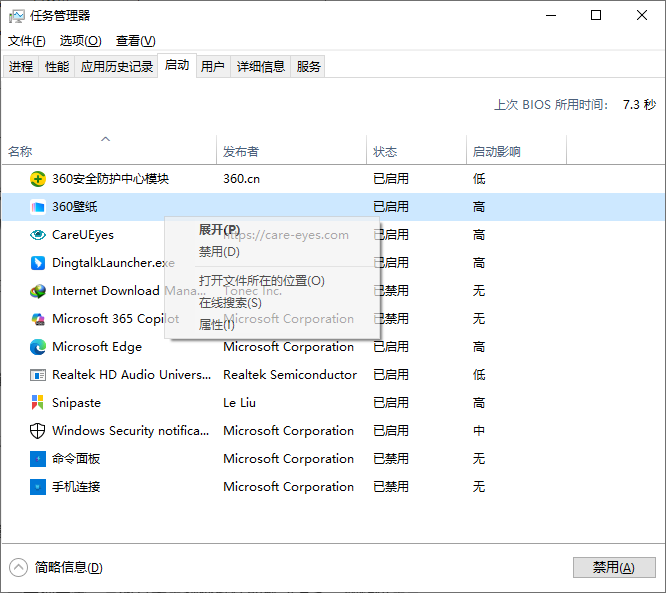Select the Microsoft Edge row name
The height and width of the screenshot is (593, 666).
97,347
